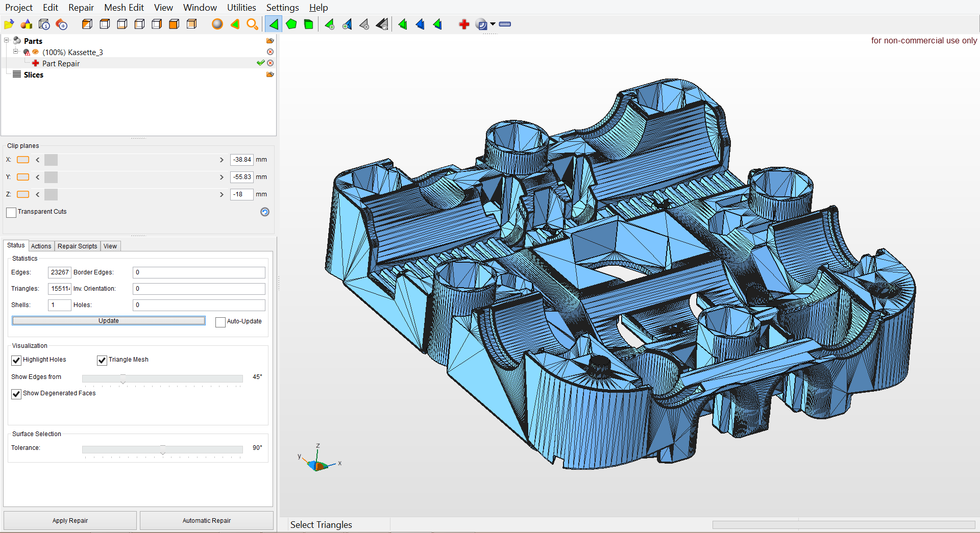Apply the repair with green checkmark icon
This screenshot has width=980, height=533.
[261, 63]
